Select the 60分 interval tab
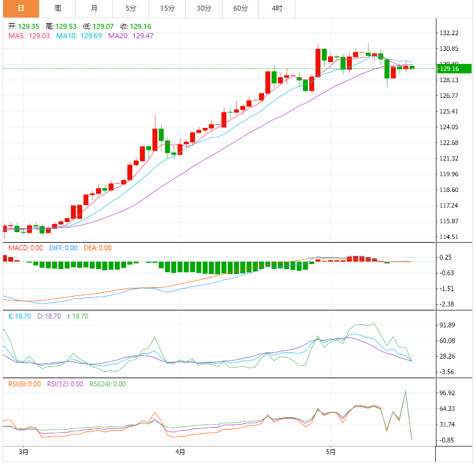The height and width of the screenshot is (466, 476). tap(240, 9)
